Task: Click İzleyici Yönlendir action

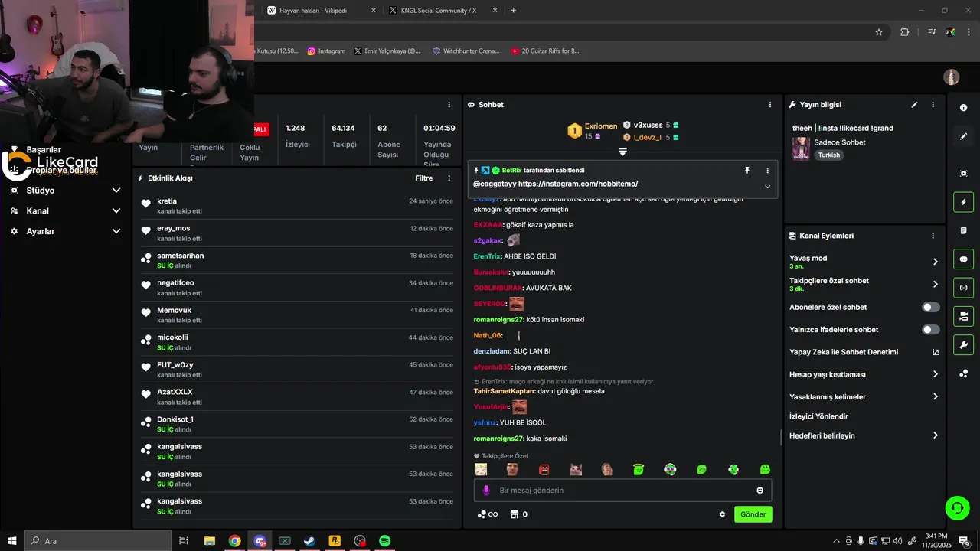Action: [818, 416]
